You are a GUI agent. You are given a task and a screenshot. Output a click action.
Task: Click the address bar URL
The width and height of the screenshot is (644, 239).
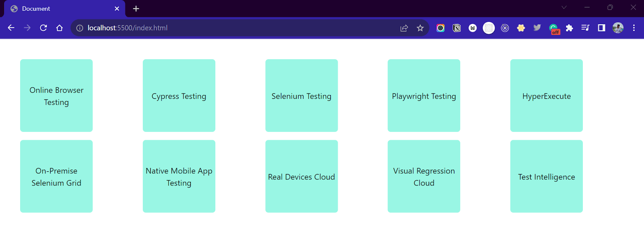127,28
